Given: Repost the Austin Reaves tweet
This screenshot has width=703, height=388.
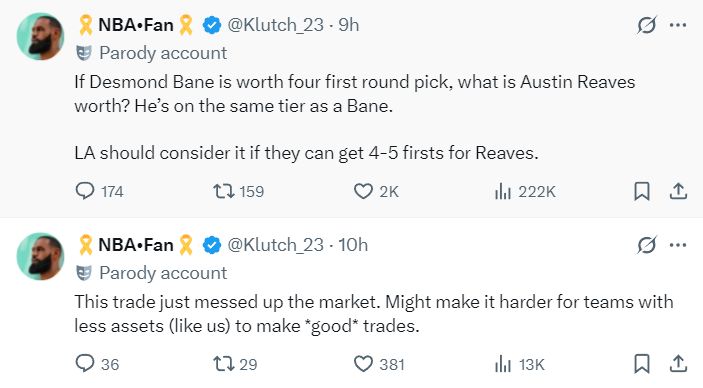Looking at the screenshot, I should point(238,192).
